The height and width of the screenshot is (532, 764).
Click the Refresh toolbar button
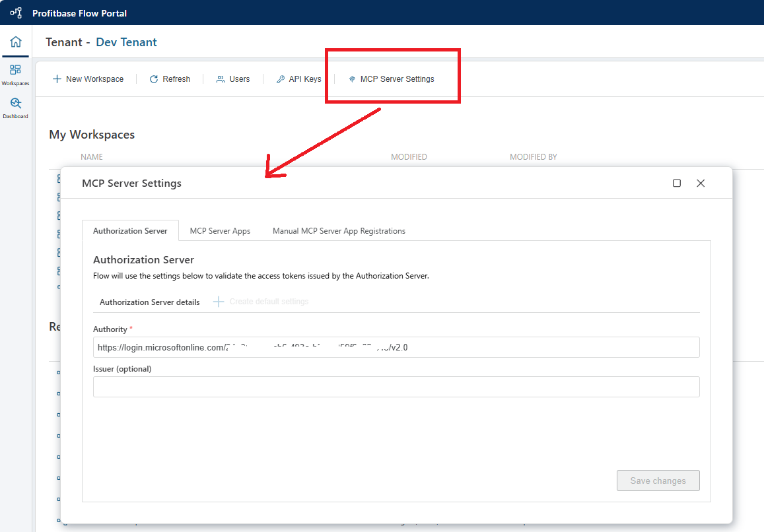tap(170, 79)
